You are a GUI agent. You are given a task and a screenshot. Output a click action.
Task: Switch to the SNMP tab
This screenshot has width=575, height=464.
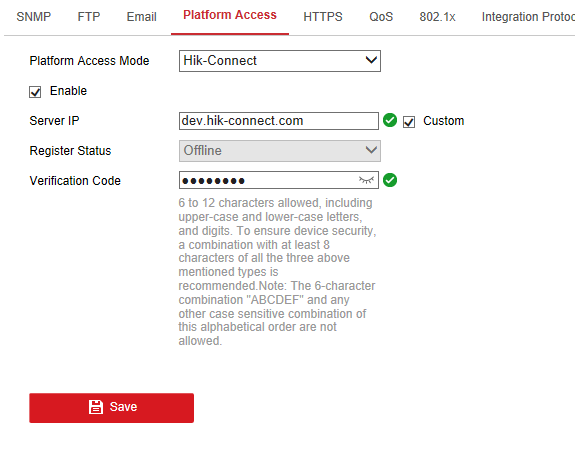click(34, 17)
